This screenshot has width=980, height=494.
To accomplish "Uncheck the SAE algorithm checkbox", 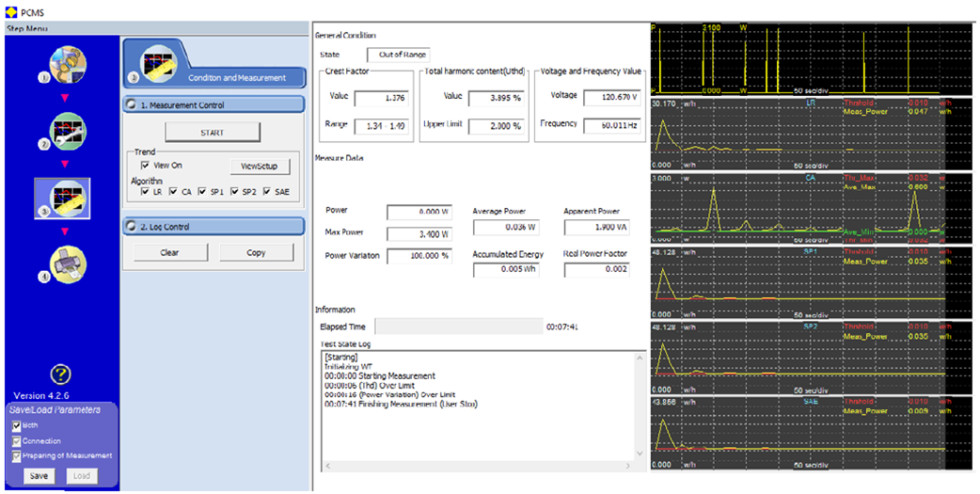I will (268, 192).
